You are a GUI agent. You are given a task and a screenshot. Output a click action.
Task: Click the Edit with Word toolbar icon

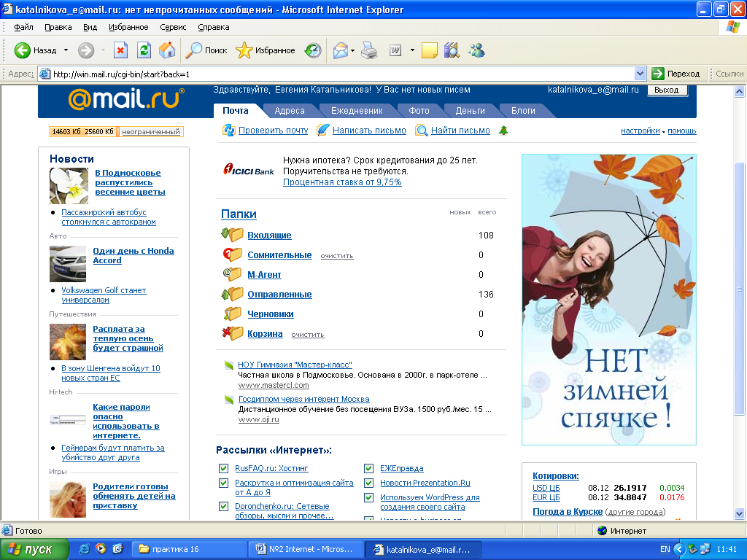[x=395, y=50]
